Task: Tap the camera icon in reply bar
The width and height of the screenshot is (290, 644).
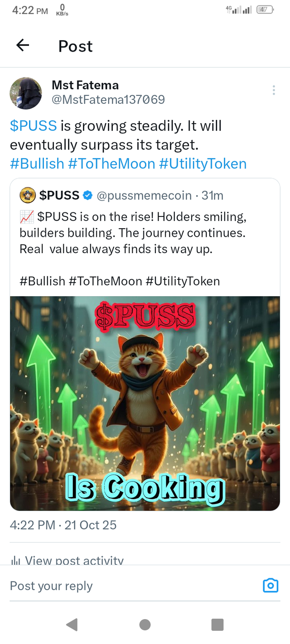Action: [x=271, y=585]
